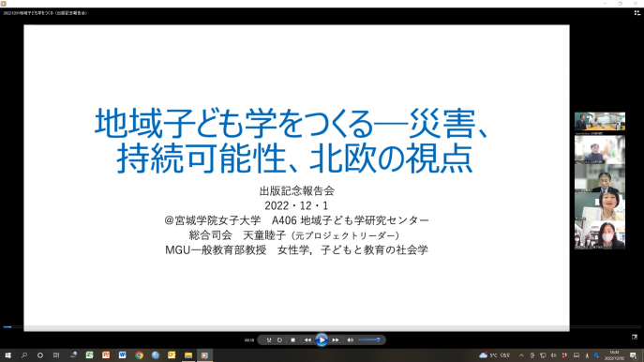Click the MGU一般教育部教授 line
Screen dimensions: 644x362
click(x=296, y=249)
